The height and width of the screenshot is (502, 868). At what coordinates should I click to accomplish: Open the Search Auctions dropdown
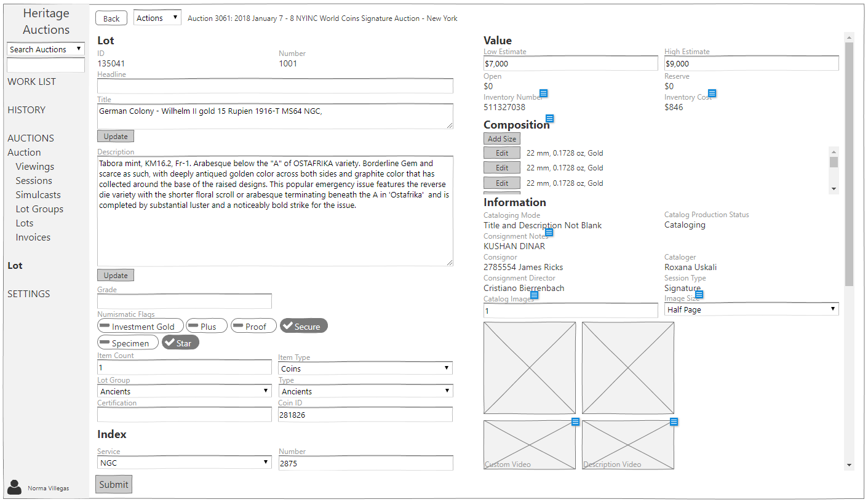coord(46,49)
